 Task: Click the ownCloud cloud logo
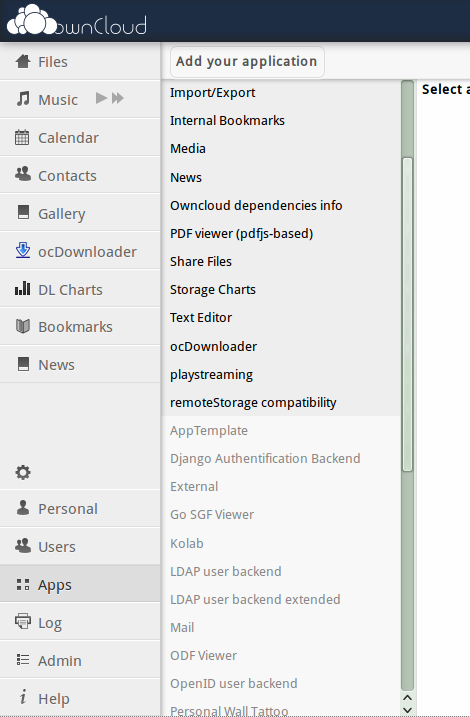(77, 21)
